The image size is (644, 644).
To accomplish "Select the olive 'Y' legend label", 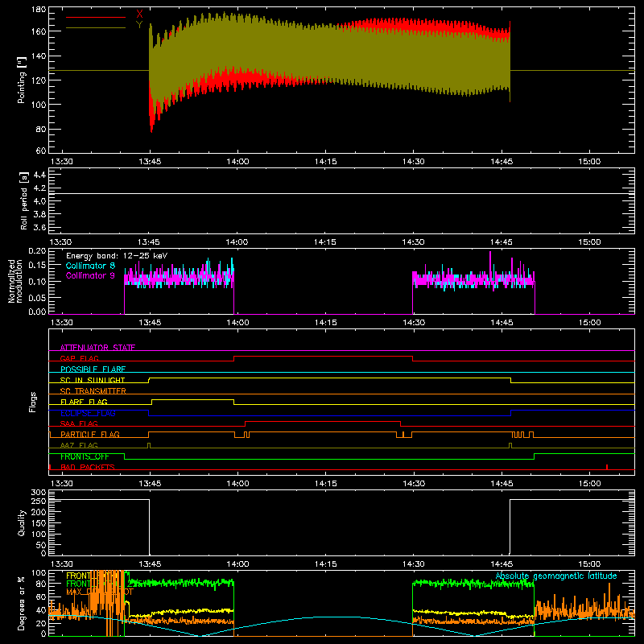I will click(139, 25).
